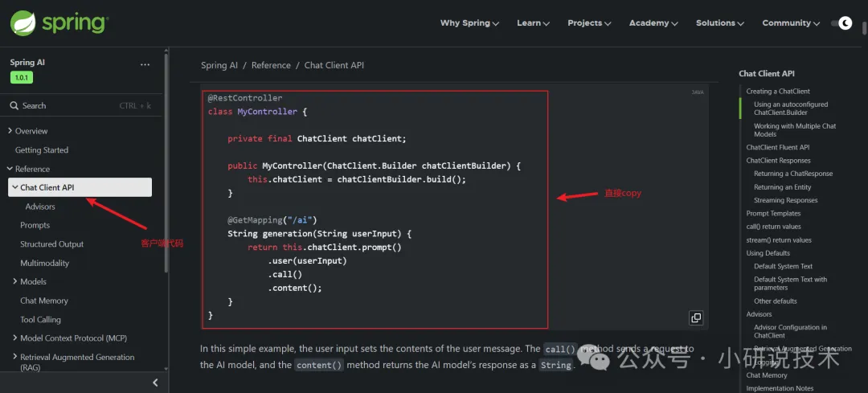
Task: Open Chat Memory in left sidebar
Action: pyautogui.click(x=44, y=301)
